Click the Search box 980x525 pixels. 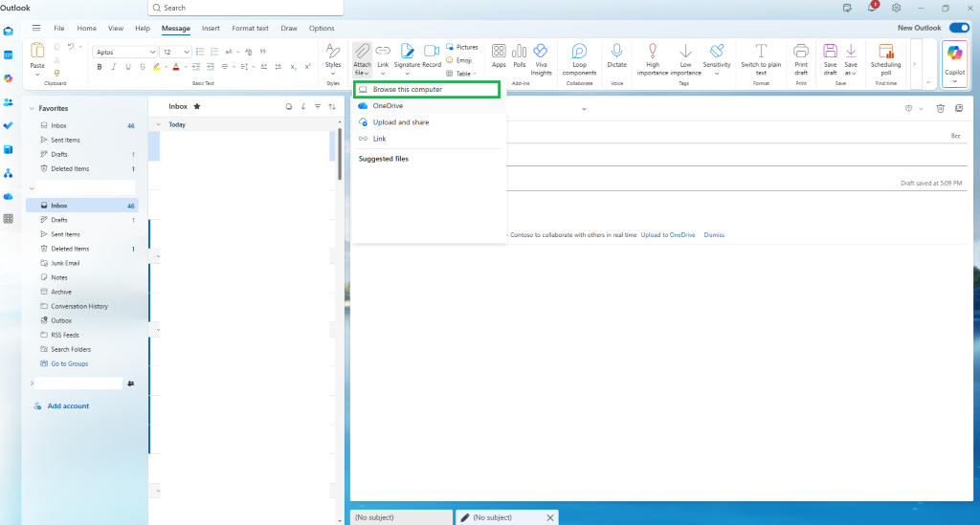point(246,8)
